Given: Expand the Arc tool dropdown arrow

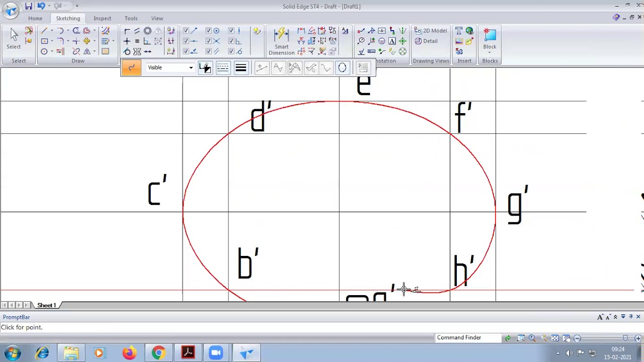Looking at the screenshot, I should 68,30.
